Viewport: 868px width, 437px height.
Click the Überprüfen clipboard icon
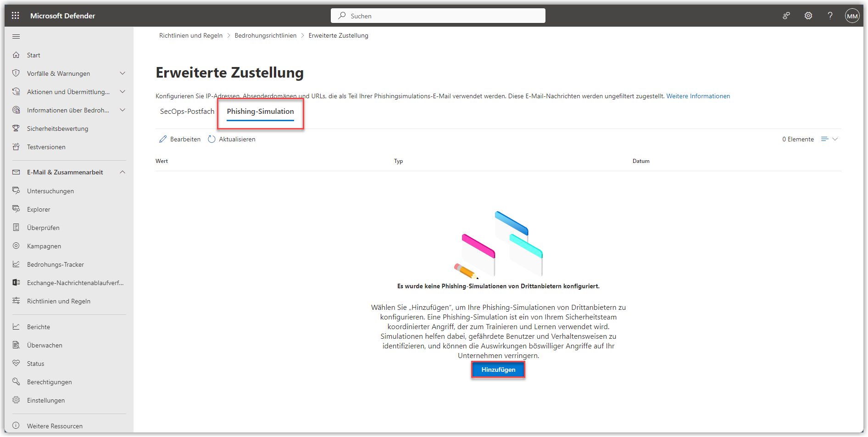tap(16, 227)
